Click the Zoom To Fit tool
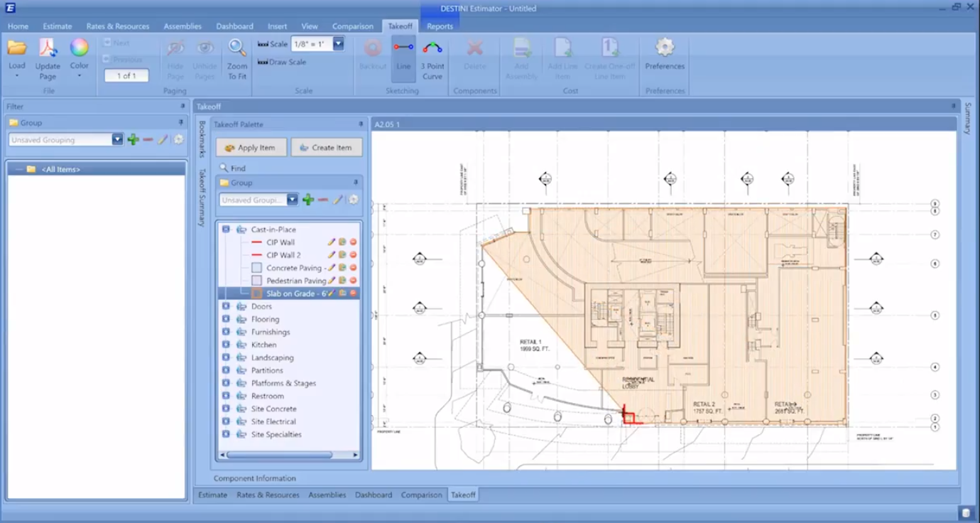This screenshot has width=980, height=523. tap(236, 57)
